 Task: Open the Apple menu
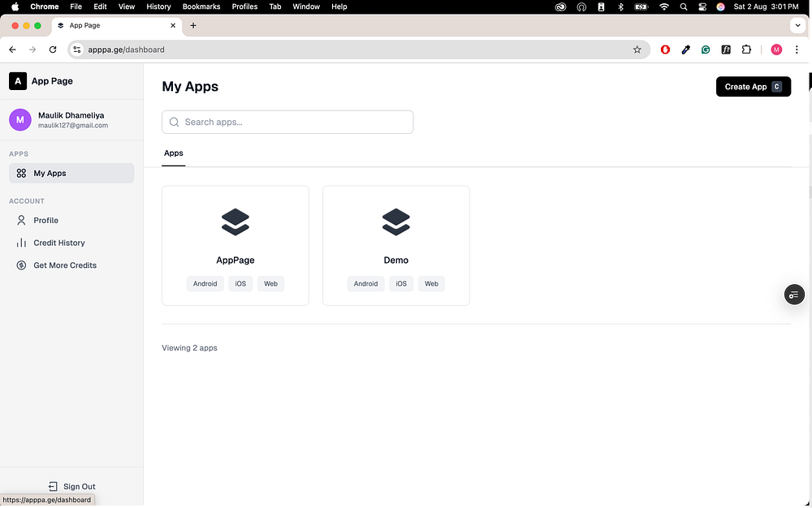coord(15,6)
